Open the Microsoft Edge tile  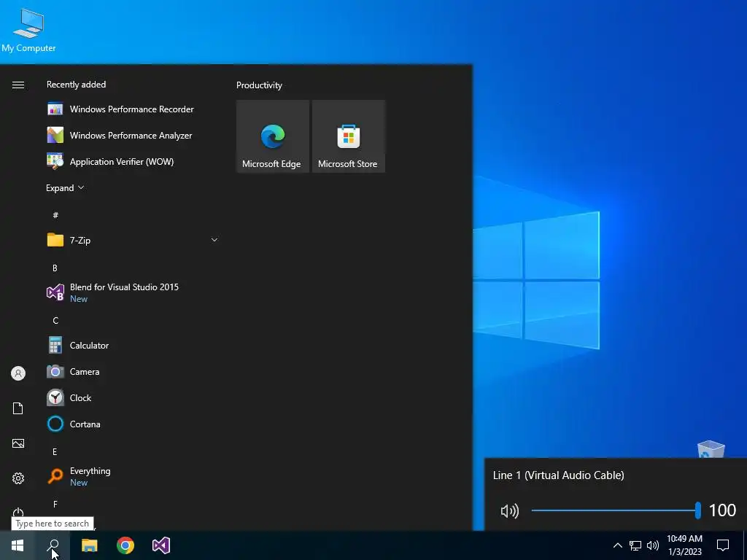(273, 136)
